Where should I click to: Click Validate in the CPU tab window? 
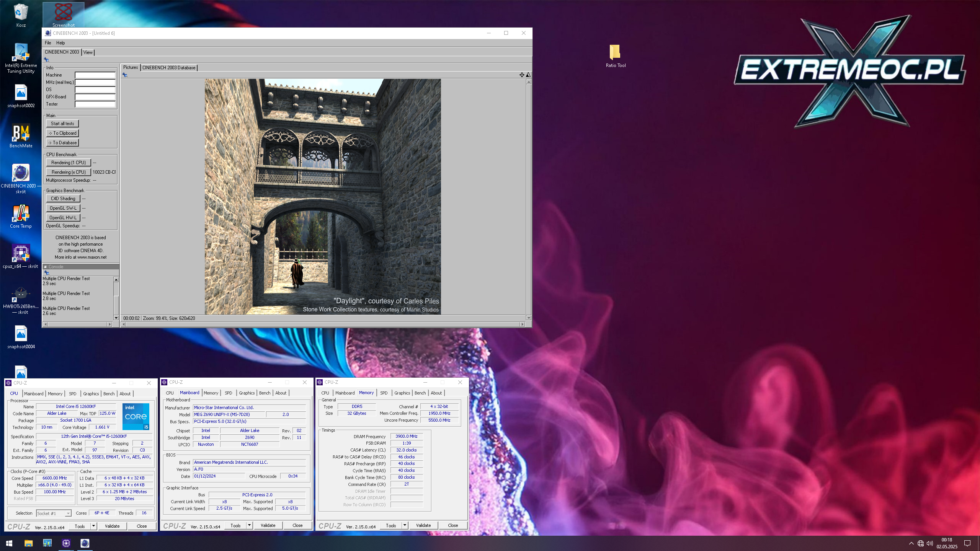(x=112, y=526)
